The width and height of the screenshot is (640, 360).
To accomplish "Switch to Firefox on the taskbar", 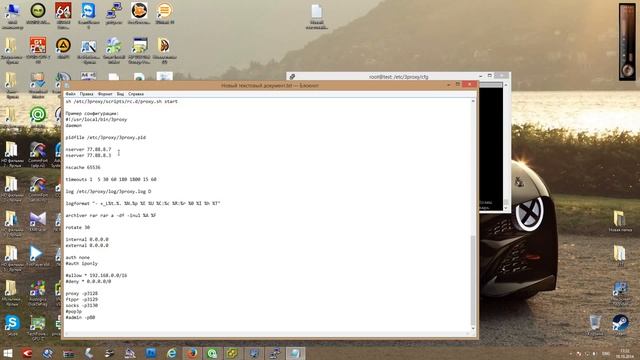I will [x=192, y=353].
